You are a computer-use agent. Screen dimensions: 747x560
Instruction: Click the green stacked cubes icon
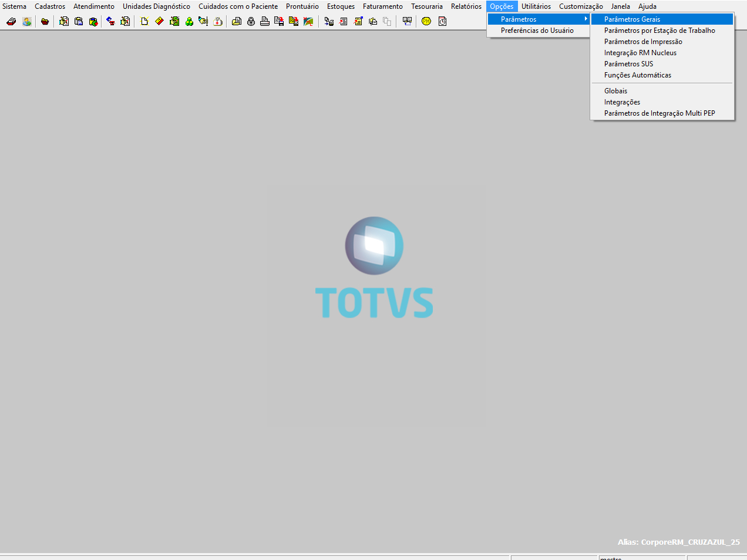189,21
